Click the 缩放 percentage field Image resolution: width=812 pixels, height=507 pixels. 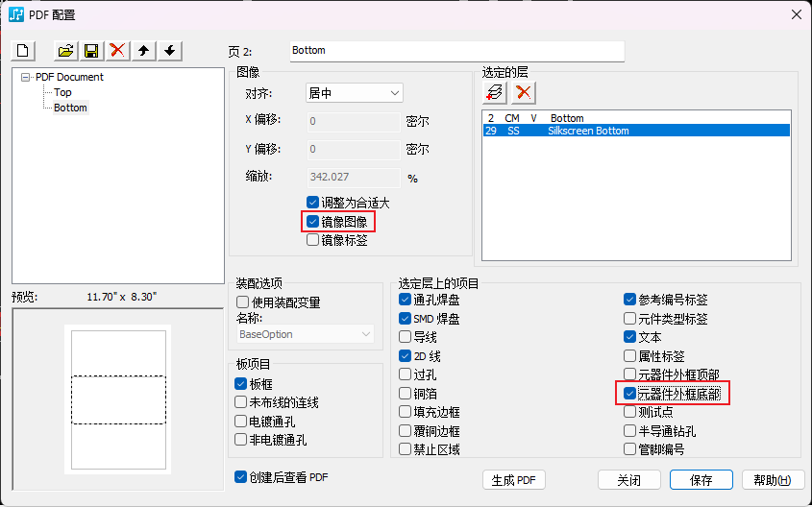pyautogui.click(x=353, y=178)
